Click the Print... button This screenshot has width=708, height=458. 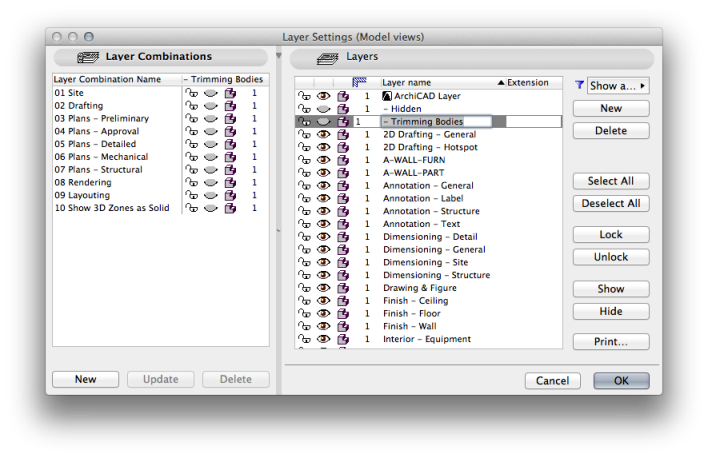pyautogui.click(x=611, y=342)
